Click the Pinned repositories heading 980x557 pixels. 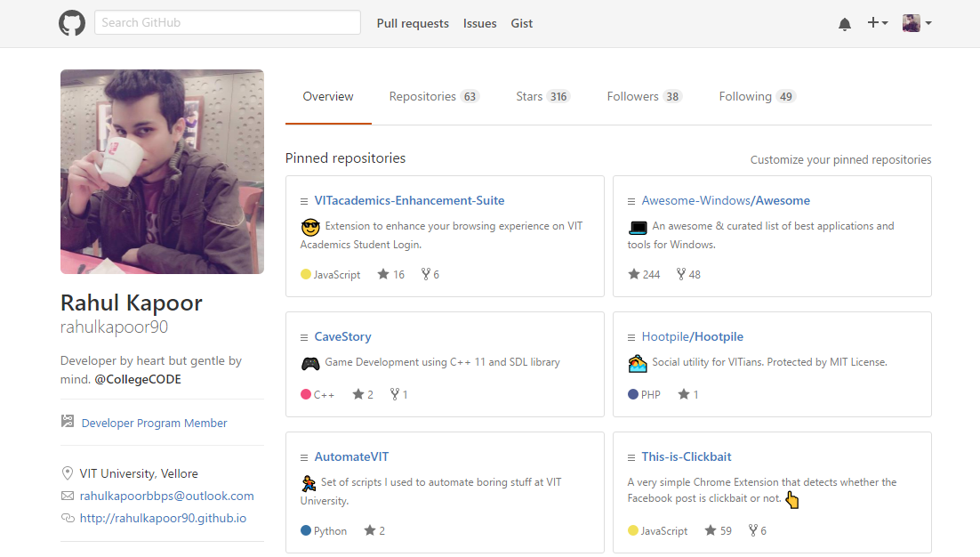coord(345,158)
